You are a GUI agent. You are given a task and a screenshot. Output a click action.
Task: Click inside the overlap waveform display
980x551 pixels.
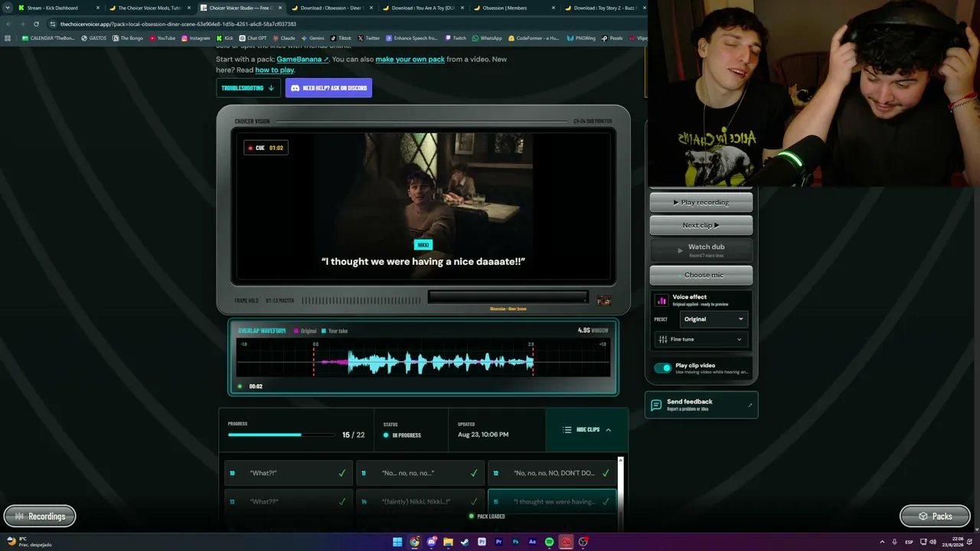pos(423,360)
